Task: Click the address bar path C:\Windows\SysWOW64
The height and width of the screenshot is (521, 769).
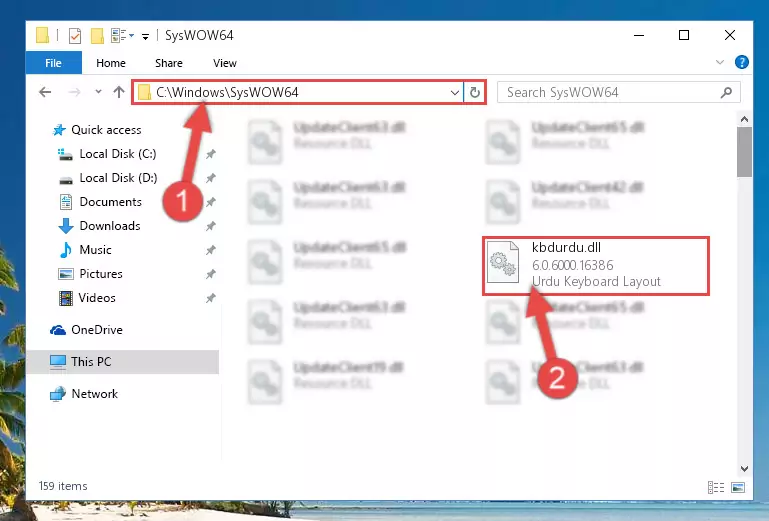Action: (227, 92)
